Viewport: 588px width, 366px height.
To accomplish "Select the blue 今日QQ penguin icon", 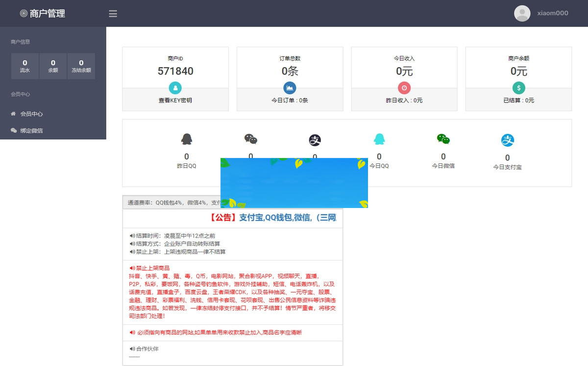I will [379, 139].
